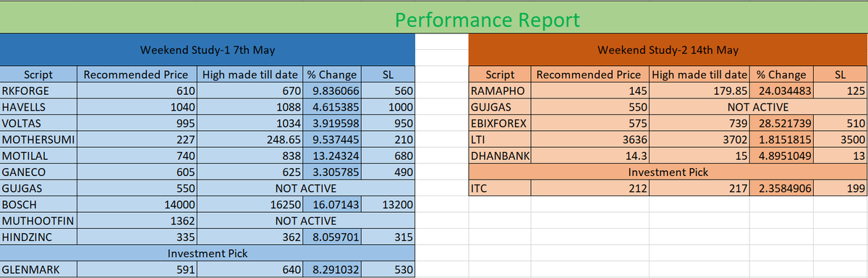Select the stop loss 125 for RAMAPHO
The width and height of the screenshot is (868, 278).
click(841, 92)
